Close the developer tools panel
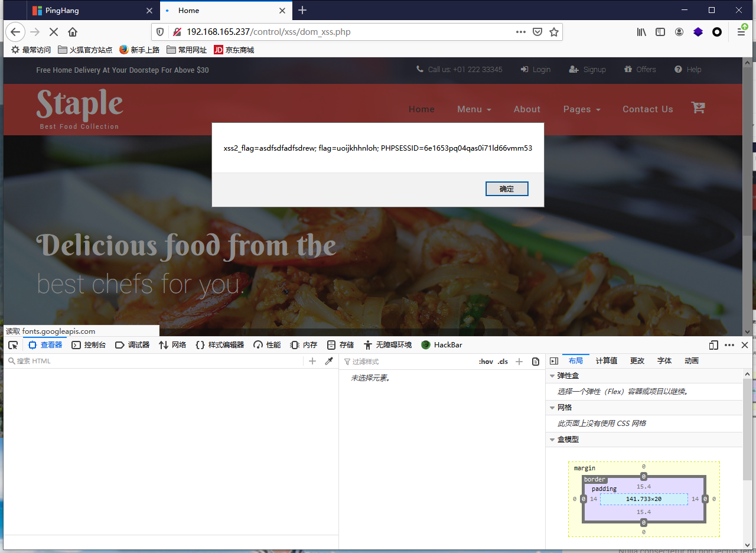 pos(745,345)
